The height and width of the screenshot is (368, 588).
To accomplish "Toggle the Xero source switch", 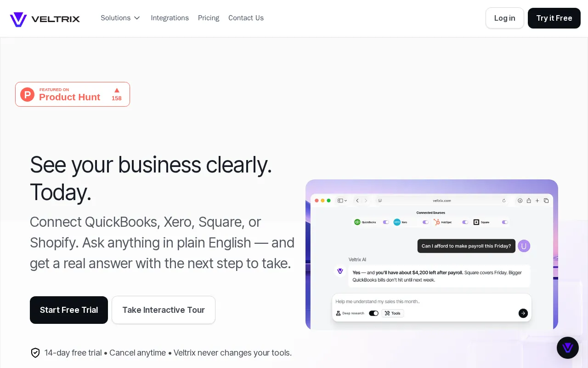I will pos(425,222).
